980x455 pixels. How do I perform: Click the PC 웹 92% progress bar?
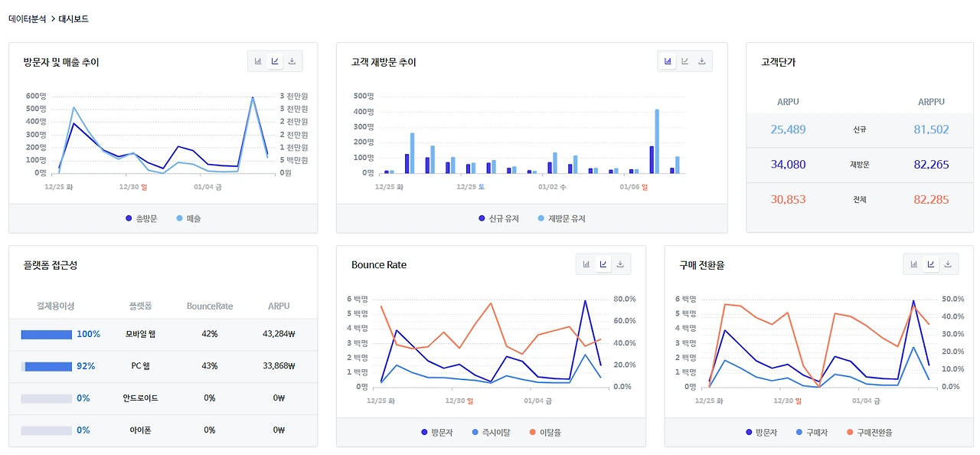46,366
